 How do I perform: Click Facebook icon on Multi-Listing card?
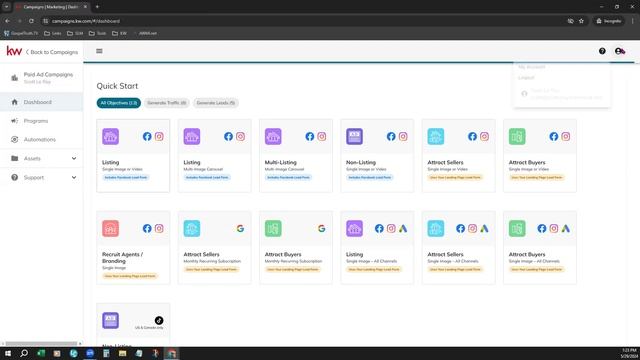click(x=310, y=137)
